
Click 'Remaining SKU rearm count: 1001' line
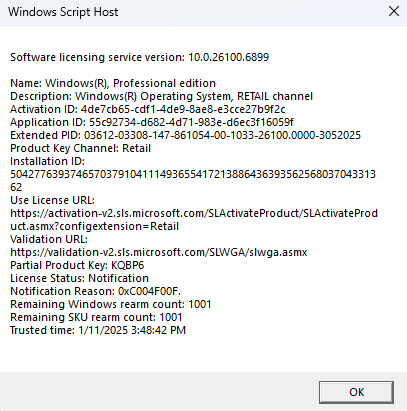(96, 317)
